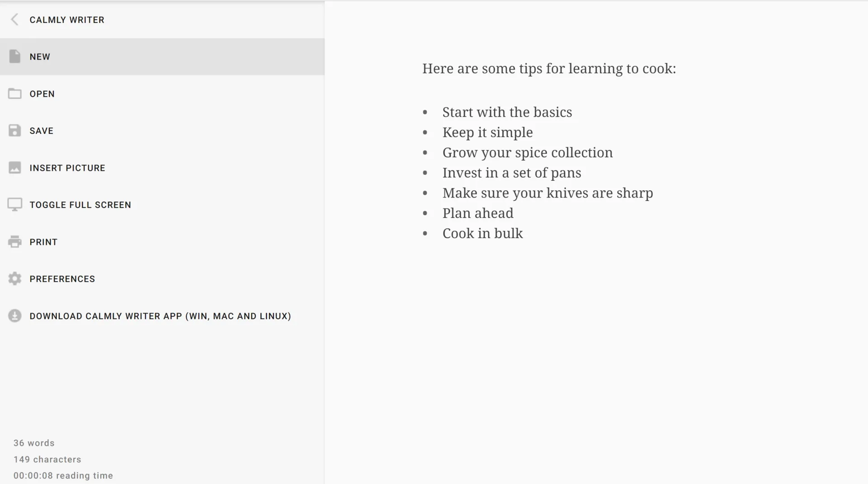
Task: Choose OPEN from the sidebar menu
Action: coord(42,94)
